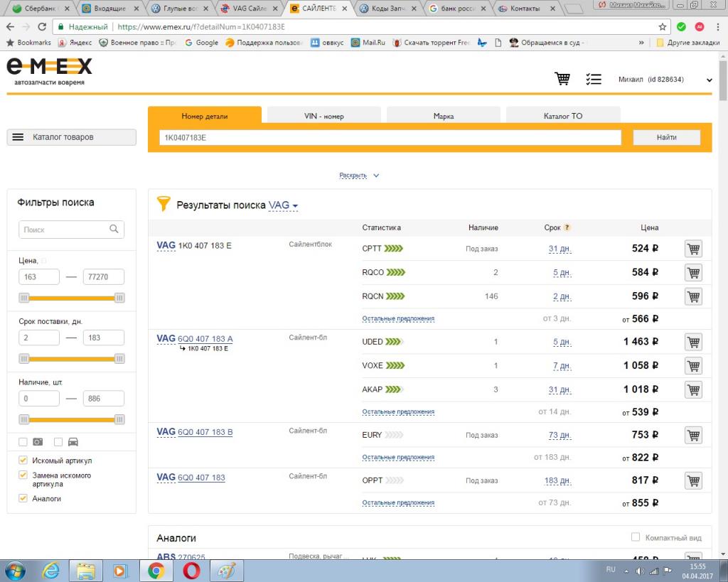Open the Каталог товаров menu
728x582 pixels.
(x=72, y=137)
